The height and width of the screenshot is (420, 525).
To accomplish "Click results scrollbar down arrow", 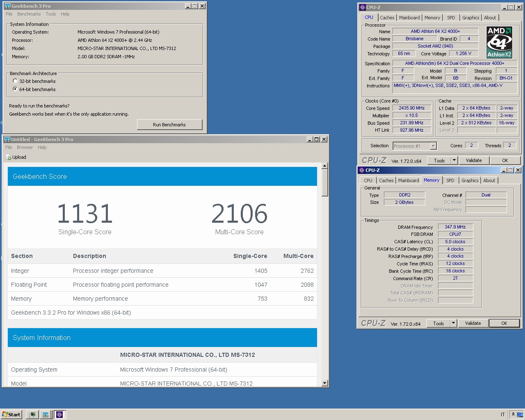I will pos(325,383).
